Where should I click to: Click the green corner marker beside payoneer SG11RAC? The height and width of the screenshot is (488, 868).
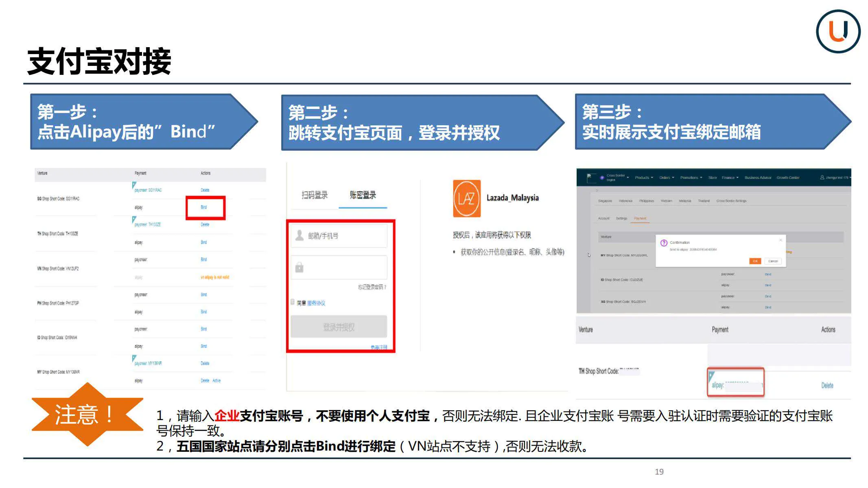click(134, 184)
